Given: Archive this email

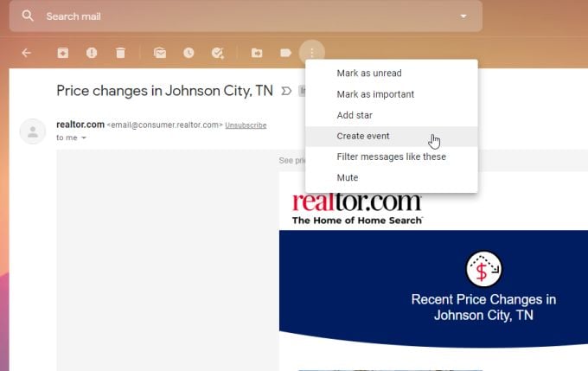Looking at the screenshot, I should [x=62, y=53].
